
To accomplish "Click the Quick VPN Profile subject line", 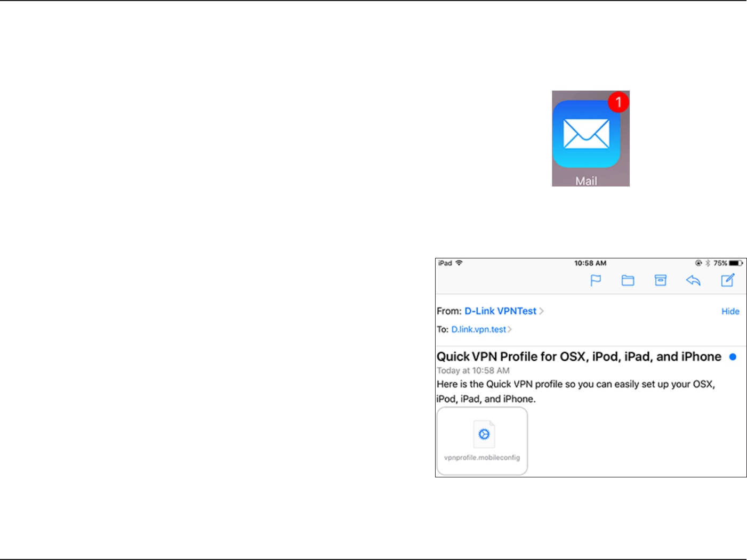I will [x=579, y=356].
